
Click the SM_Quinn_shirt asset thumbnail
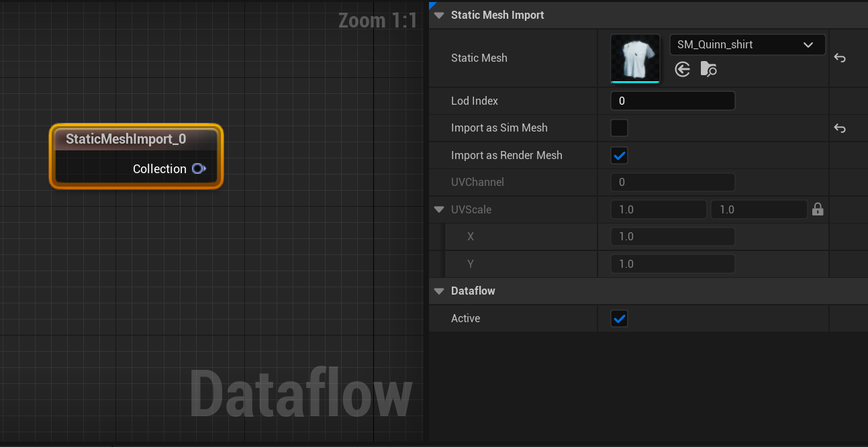pyautogui.click(x=634, y=58)
